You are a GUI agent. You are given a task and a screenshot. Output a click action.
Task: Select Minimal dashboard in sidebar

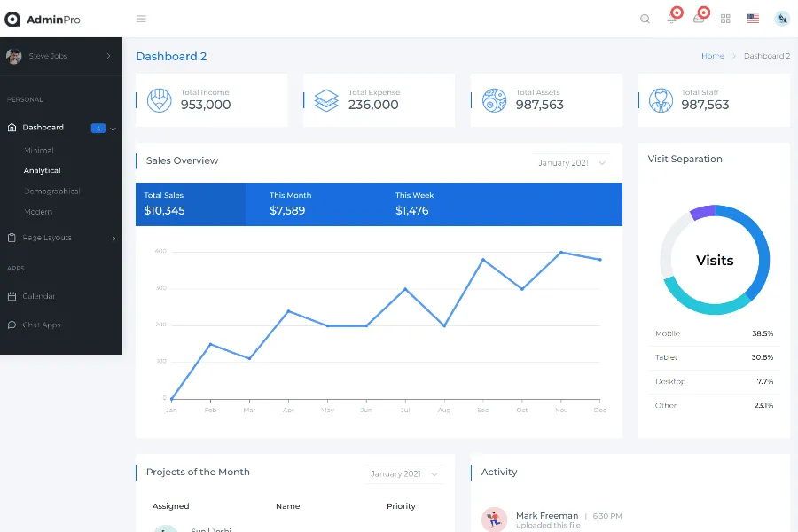pyautogui.click(x=39, y=151)
